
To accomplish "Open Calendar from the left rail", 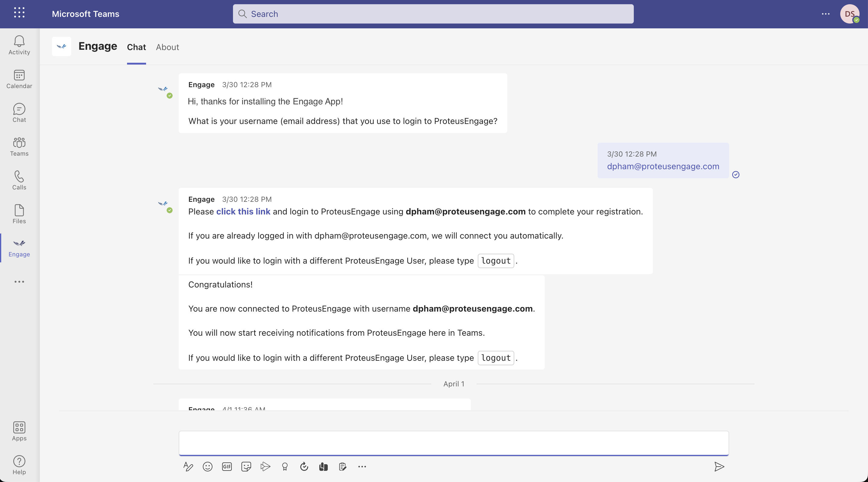I will (19, 79).
